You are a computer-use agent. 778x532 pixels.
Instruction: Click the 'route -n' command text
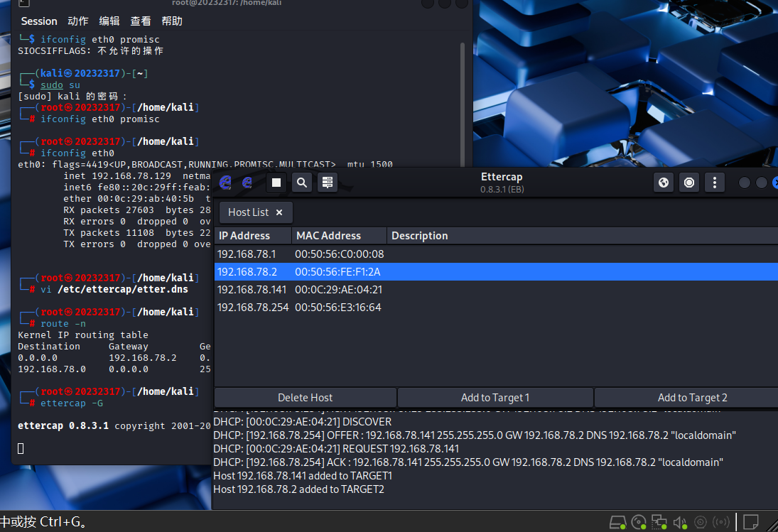pos(63,324)
